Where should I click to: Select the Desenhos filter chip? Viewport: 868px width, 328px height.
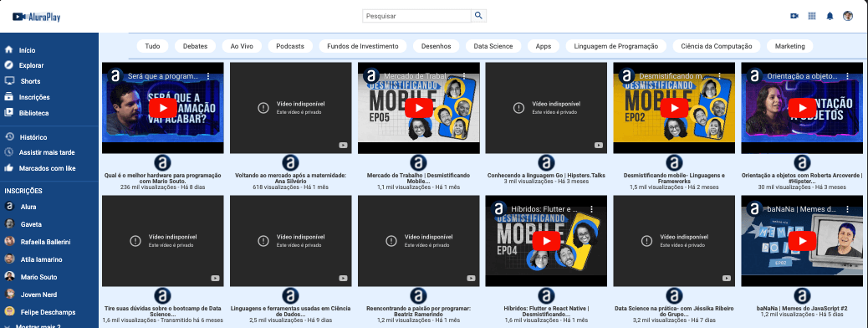[x=436, y=46]
